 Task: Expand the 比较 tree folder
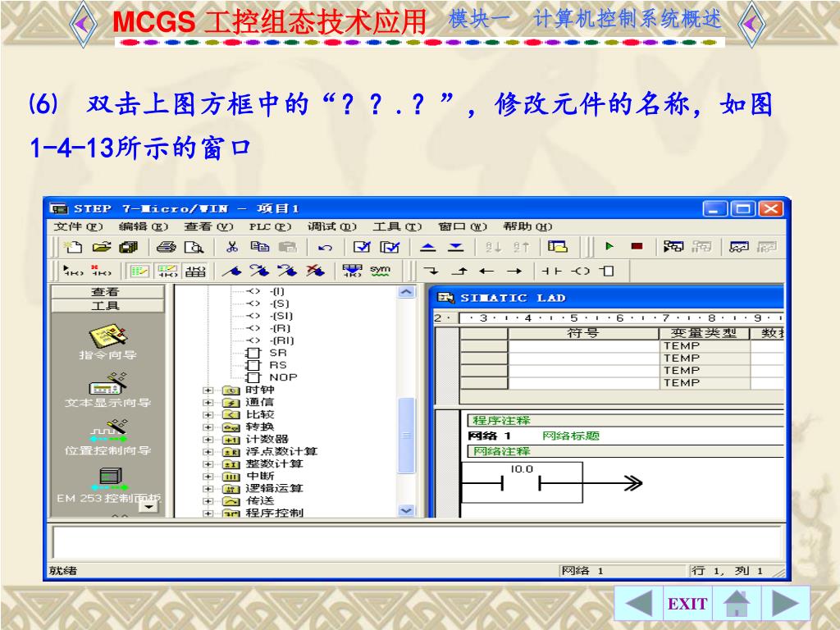click(208, 414)
